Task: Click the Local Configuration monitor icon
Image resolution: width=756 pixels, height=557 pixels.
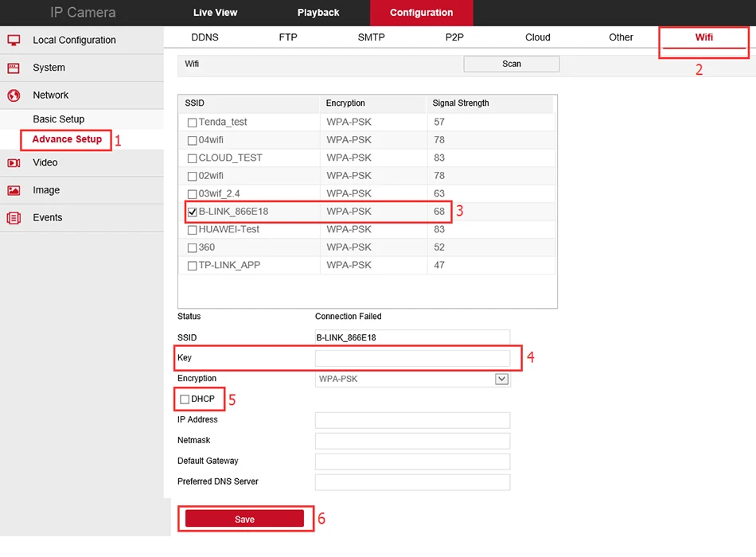Action: point(14,41)
